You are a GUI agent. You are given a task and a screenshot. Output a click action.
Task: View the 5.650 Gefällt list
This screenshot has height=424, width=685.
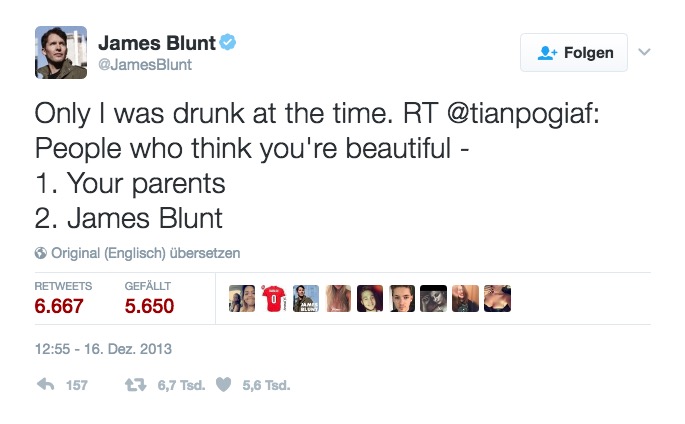pos(149,306)
